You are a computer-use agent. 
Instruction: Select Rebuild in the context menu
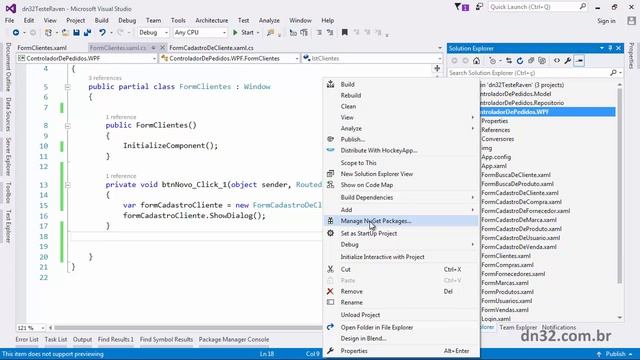pos(401,96)
